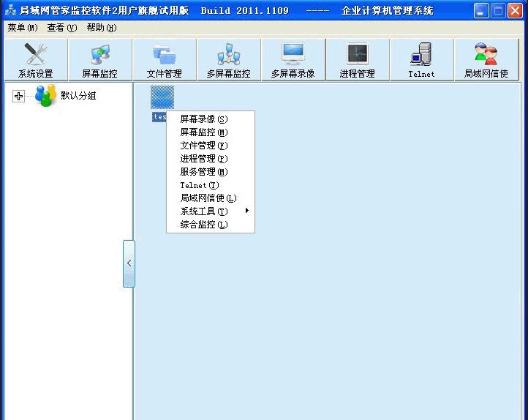The image size is (528, 420).
Task: Select the 默认分组 group people icon
Action: pos(45,95)
